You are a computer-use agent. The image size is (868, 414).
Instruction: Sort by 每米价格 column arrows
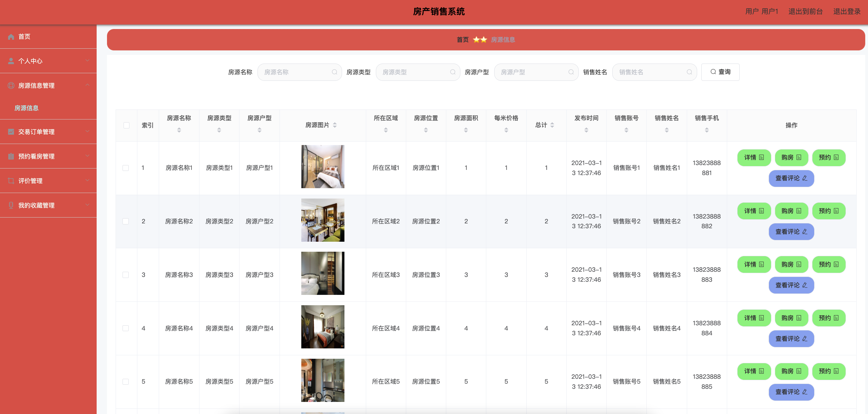coord(506,130)
